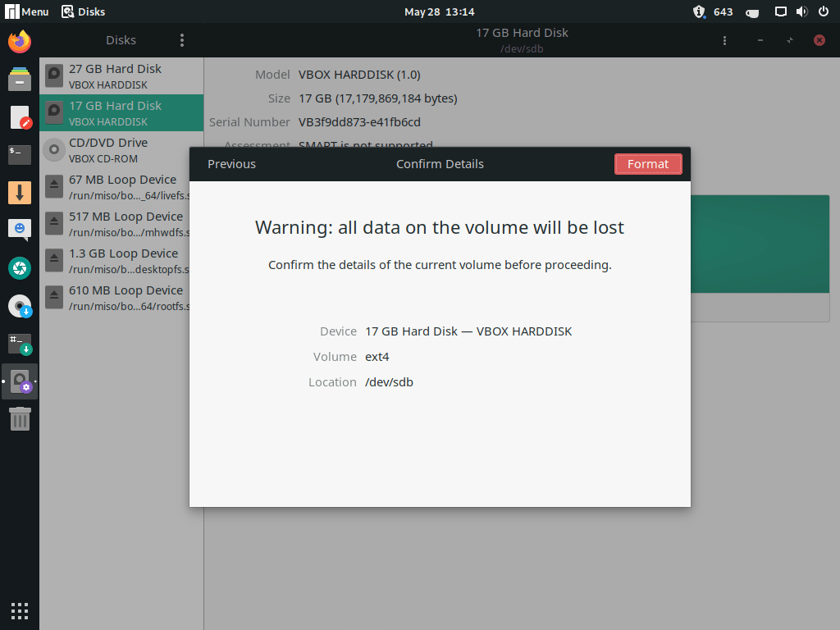The image size is (840, 630).
Task: Launch the terminal from the dock
Action: pyautogui.click(x=20, y=155)
